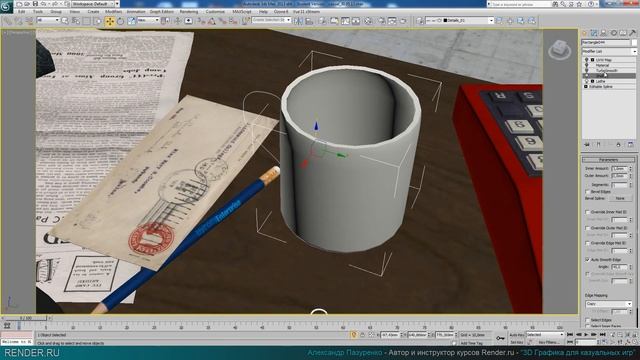Click the Set Key key icon

coord(500,338)
